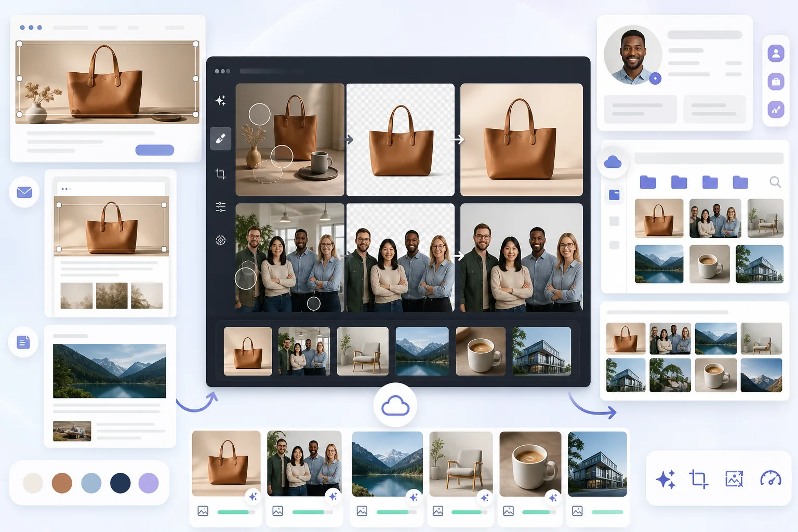Click the image icon under the bottom coffee card
The height and width of the screenshot is (532, 798).
pos(509,511)
